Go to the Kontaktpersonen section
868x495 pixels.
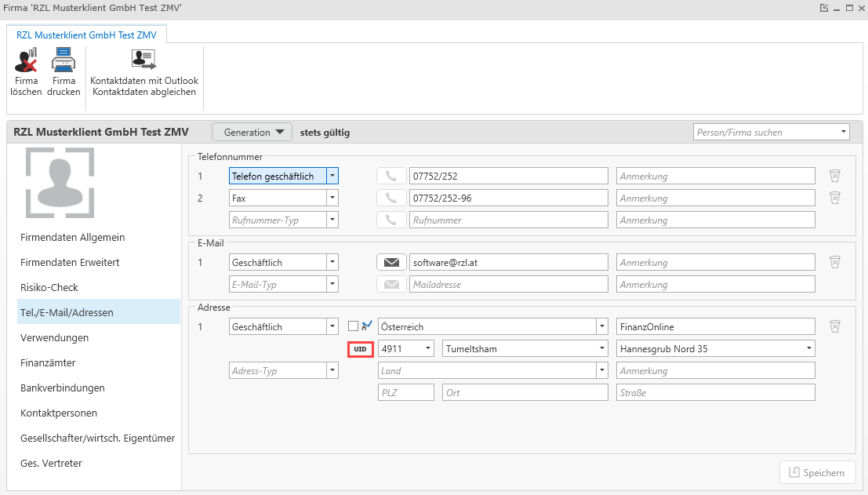point(59,413)
